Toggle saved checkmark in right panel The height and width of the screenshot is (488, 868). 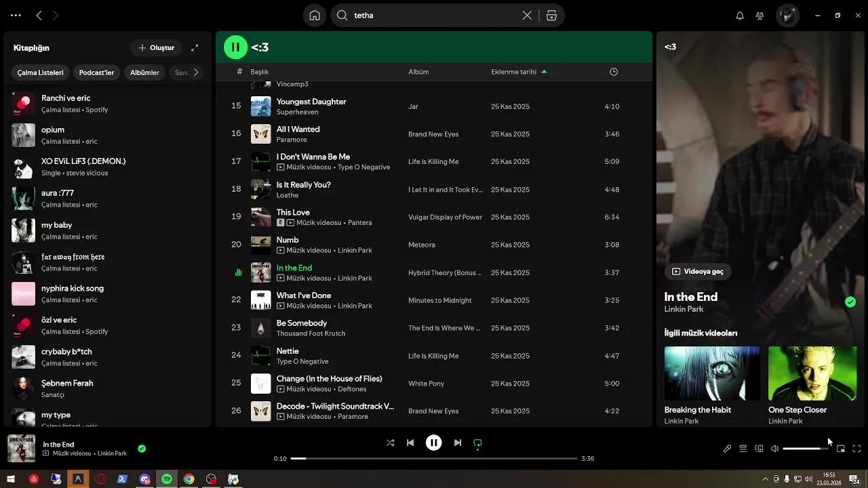click(850, 302)
